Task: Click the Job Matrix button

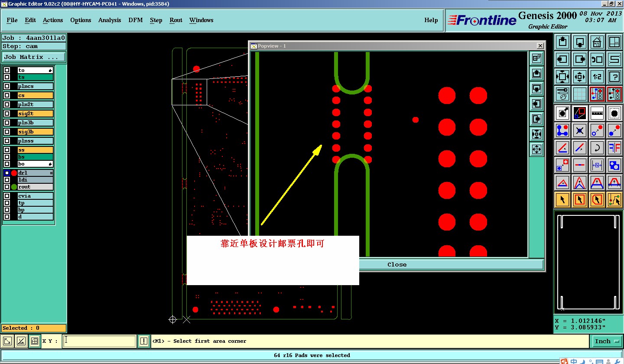Action: coord(34,57)
